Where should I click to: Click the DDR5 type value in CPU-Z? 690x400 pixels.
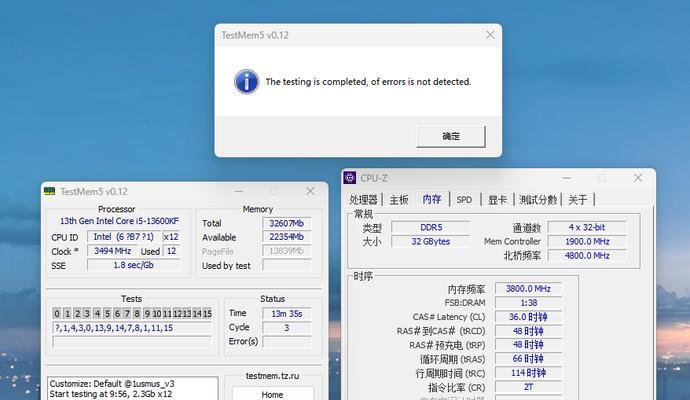pyautogui.click(x=431, y=228)
